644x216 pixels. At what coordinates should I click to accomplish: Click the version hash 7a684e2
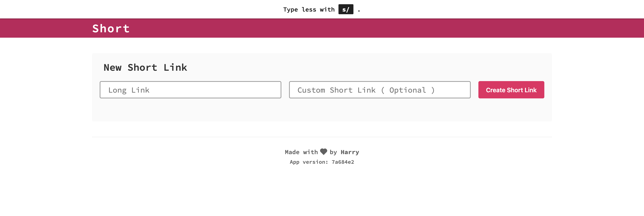343,162
